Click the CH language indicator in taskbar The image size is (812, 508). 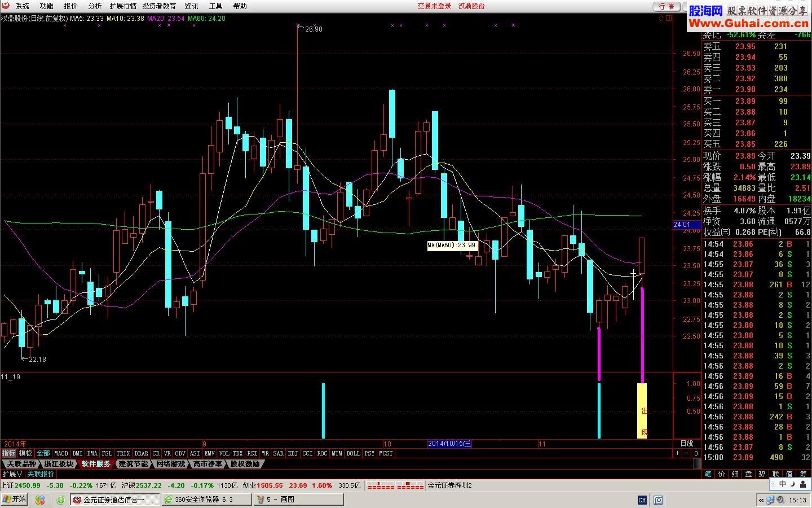pyautogui.click(x=642, y=500)
